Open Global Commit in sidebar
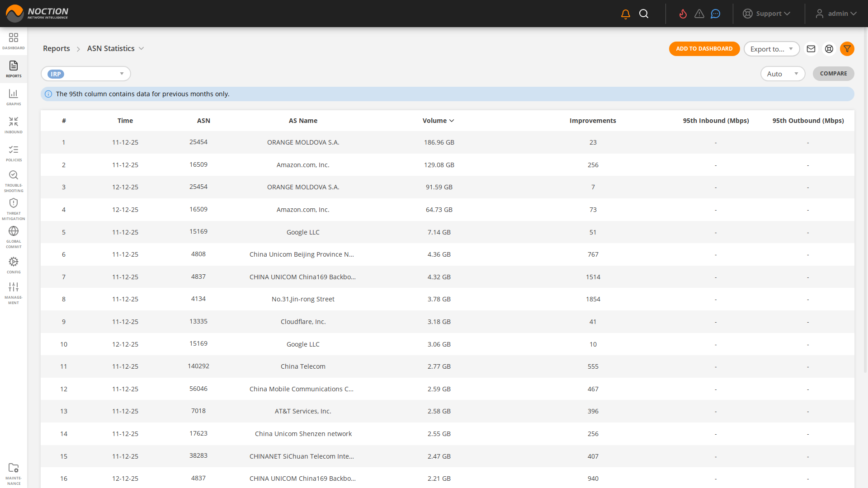 (x=14, y=237)
